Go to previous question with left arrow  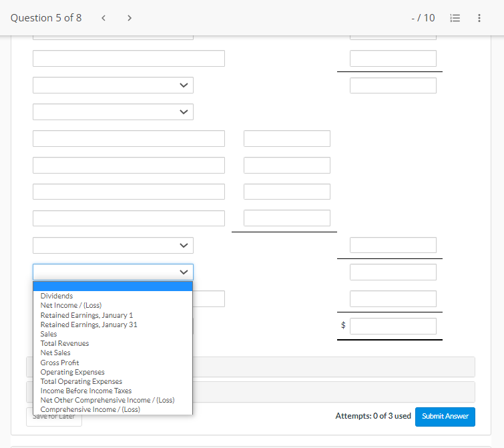103,18
